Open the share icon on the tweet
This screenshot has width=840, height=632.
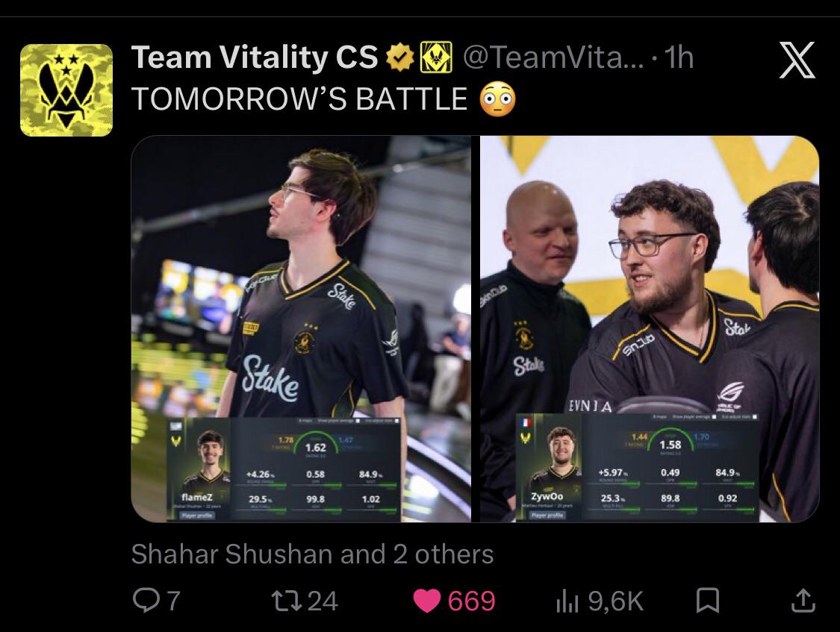pyautogui.click(x=803, y=600)
